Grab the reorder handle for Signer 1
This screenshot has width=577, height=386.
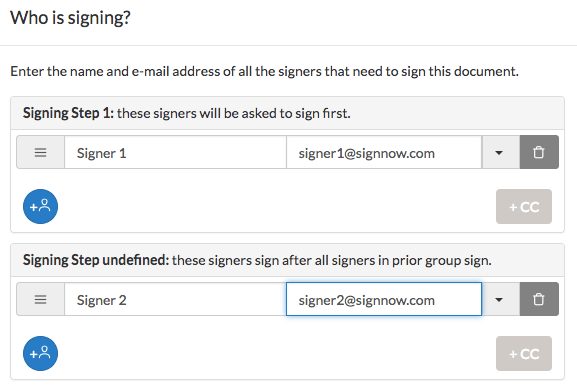40,152
